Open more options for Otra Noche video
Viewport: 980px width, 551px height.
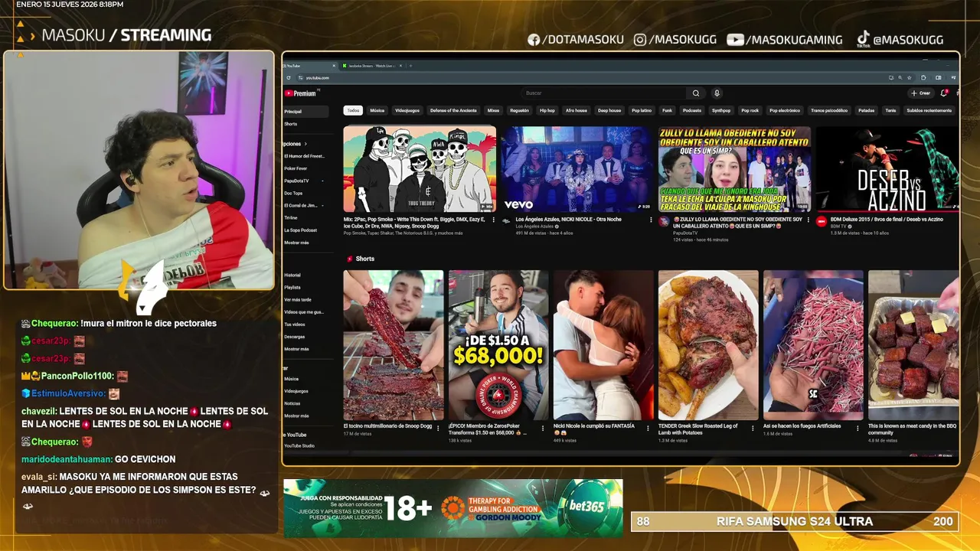(652, 220)
